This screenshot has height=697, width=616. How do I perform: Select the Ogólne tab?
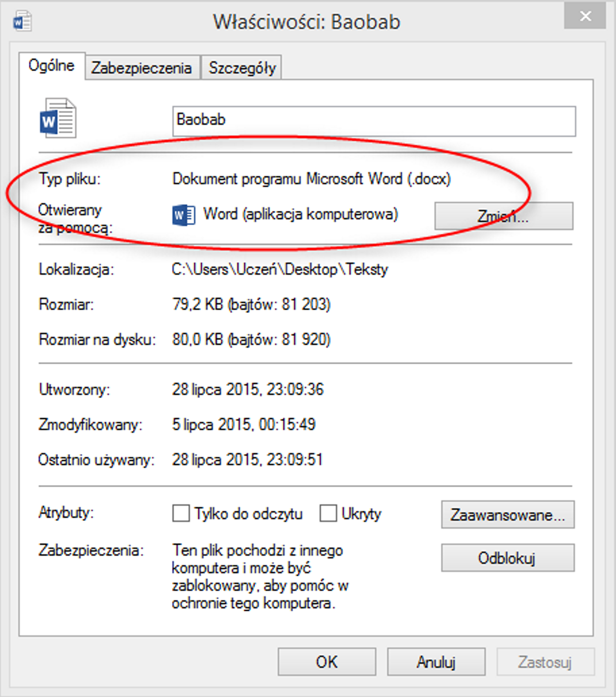pyautogui.click(x=51, y=66)
